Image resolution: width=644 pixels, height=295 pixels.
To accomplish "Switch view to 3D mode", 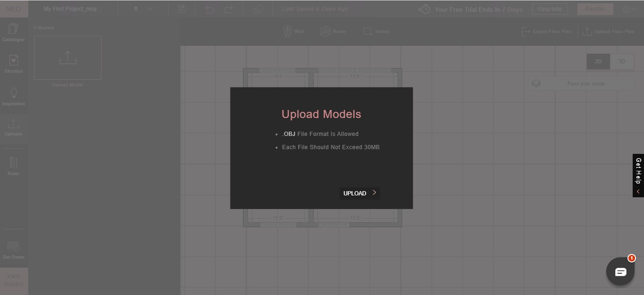I will point(622,61).
